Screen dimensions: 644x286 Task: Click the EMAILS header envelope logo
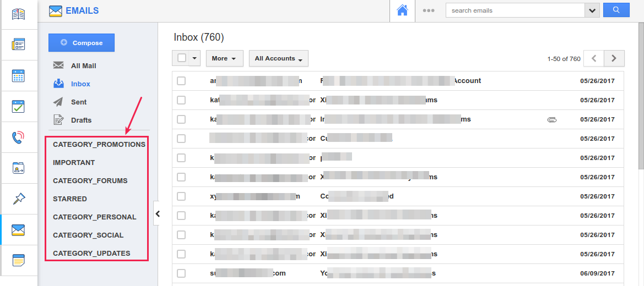tap(56, 11)
